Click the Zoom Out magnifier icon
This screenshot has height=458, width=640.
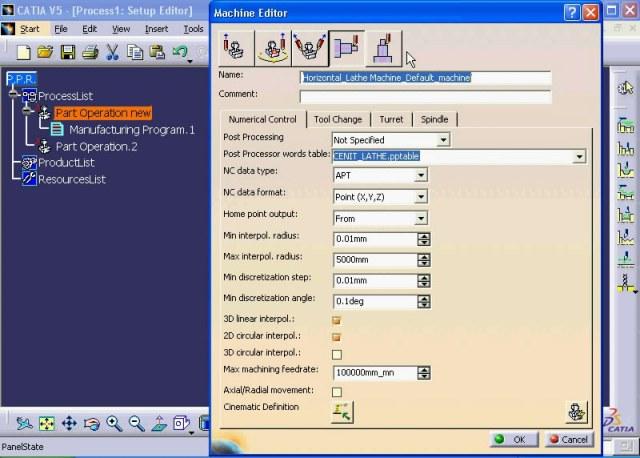coord(137,424)
